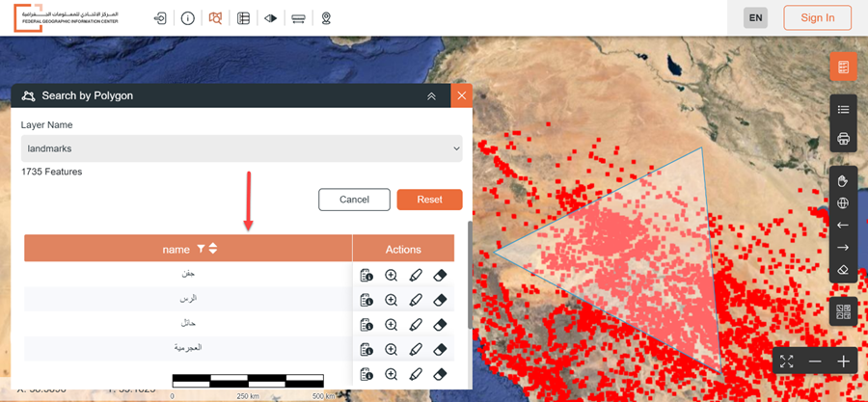This screenshot has height=402, width=868.
Task: Click the Reset button
Action: click(429, 200)
